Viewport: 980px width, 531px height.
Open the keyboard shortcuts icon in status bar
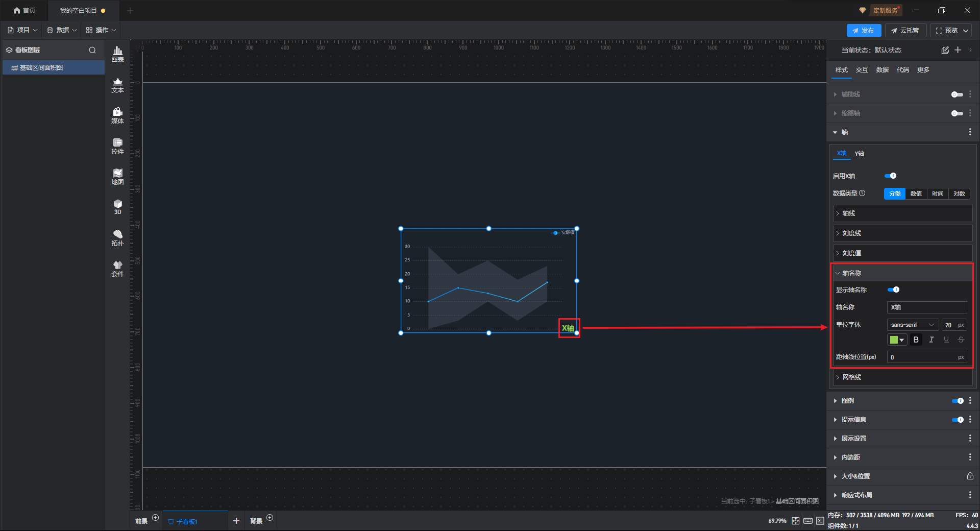[x=808, y=521]
